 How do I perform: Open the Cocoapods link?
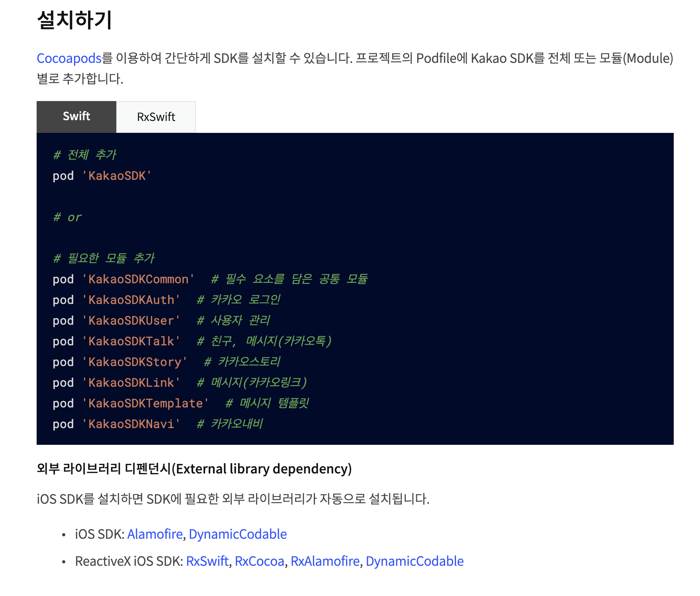[x=69, y=58]
